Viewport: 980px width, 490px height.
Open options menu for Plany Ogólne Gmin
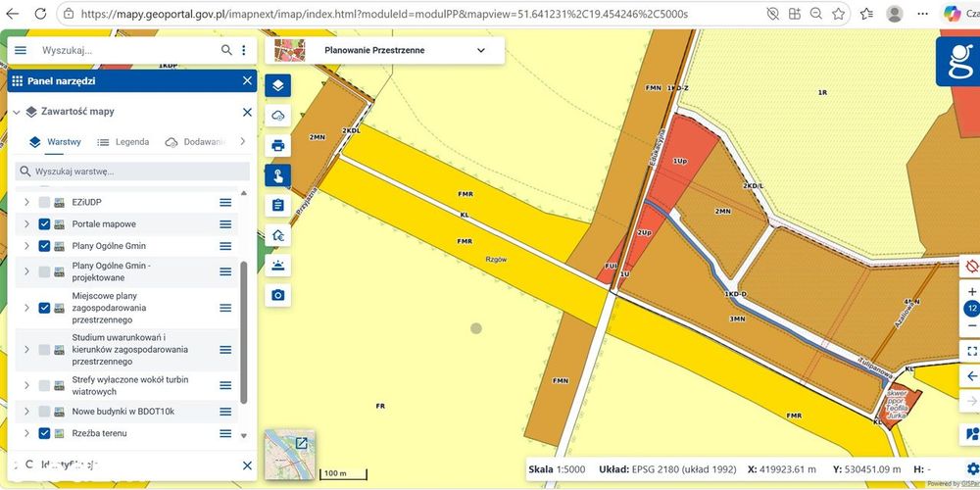coord(225,246)
